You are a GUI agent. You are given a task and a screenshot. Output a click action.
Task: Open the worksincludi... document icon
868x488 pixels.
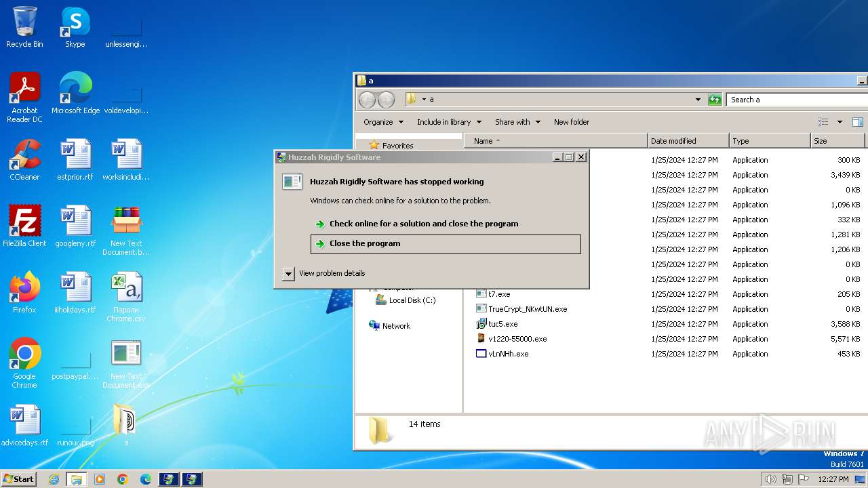tap(126, 159)
